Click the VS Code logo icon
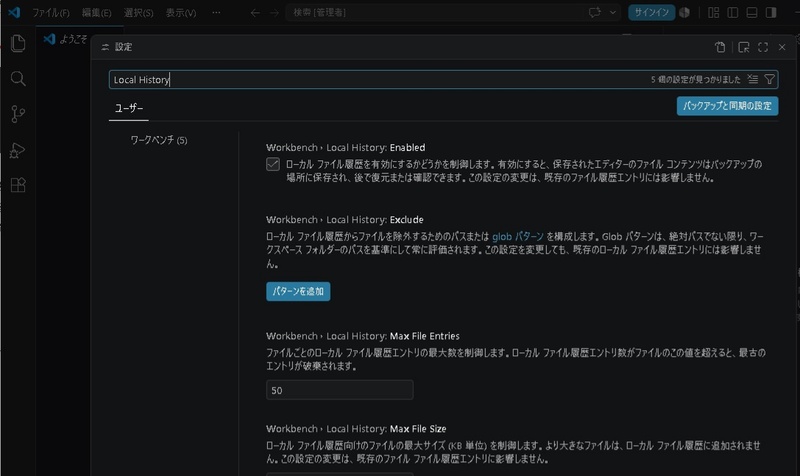 pos(14,12)
